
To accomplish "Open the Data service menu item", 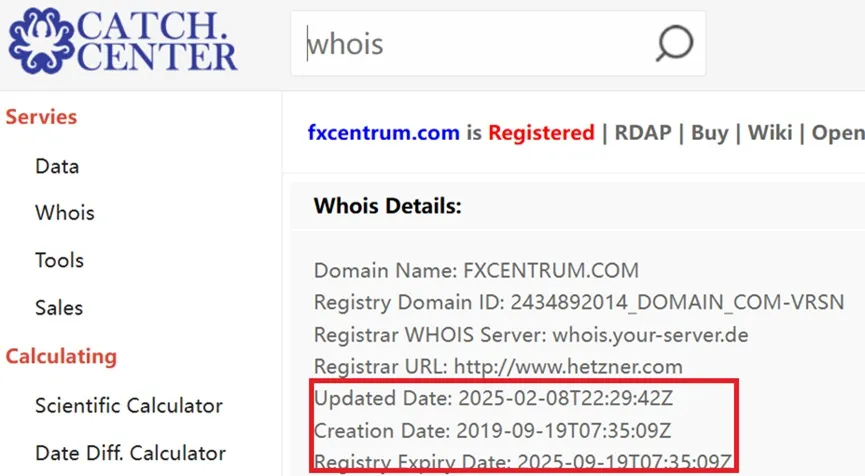I will point(57,166).
